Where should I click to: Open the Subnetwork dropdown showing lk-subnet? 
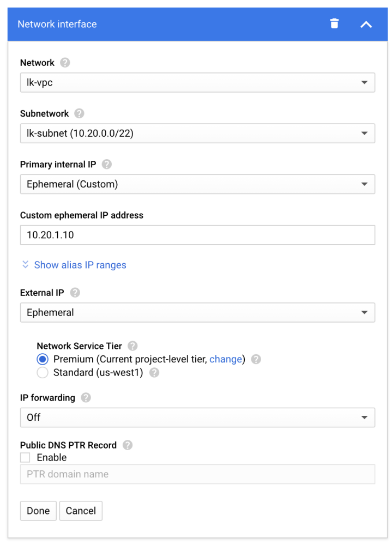pos(197,134)
